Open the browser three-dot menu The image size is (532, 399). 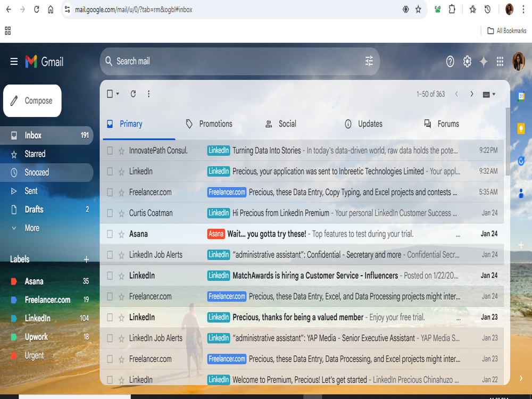coord(523,10)
